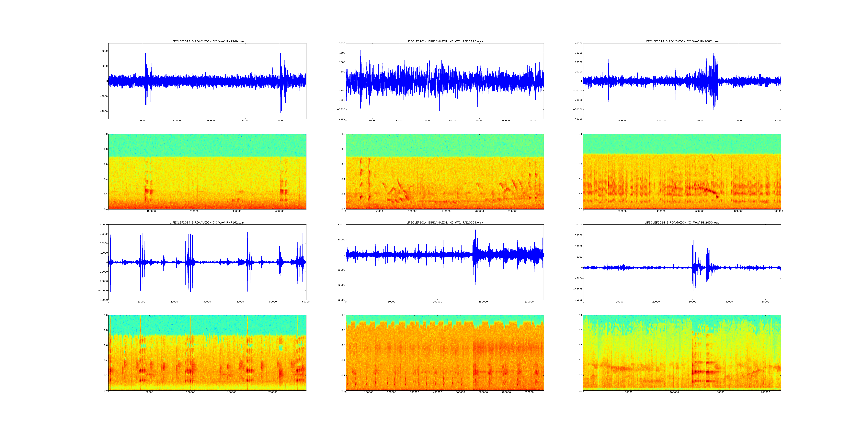The image size is (868, 434).
Task: Click the RN11175.wav plot title
Action: coord(444,41)
